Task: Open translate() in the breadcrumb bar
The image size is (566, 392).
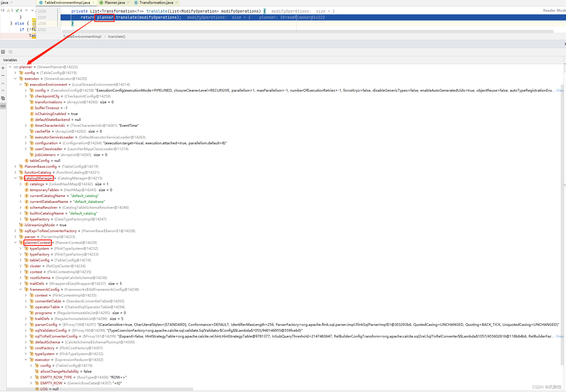Action: coord(116,36)
